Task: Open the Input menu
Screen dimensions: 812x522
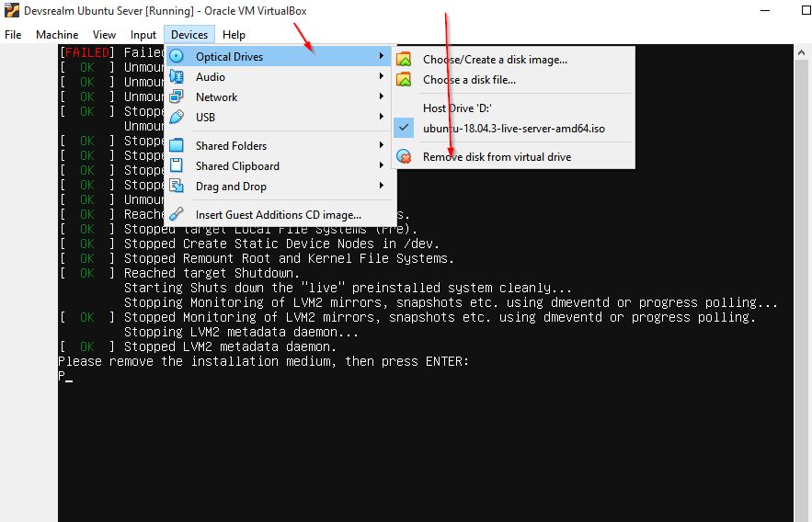Action: point(143,35)
